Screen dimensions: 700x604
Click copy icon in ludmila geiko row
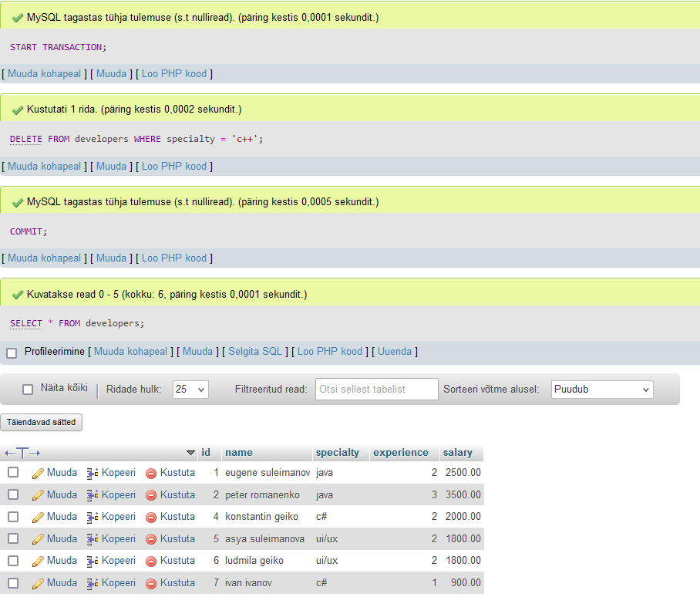pyautogui.click(x=93, y=561)
